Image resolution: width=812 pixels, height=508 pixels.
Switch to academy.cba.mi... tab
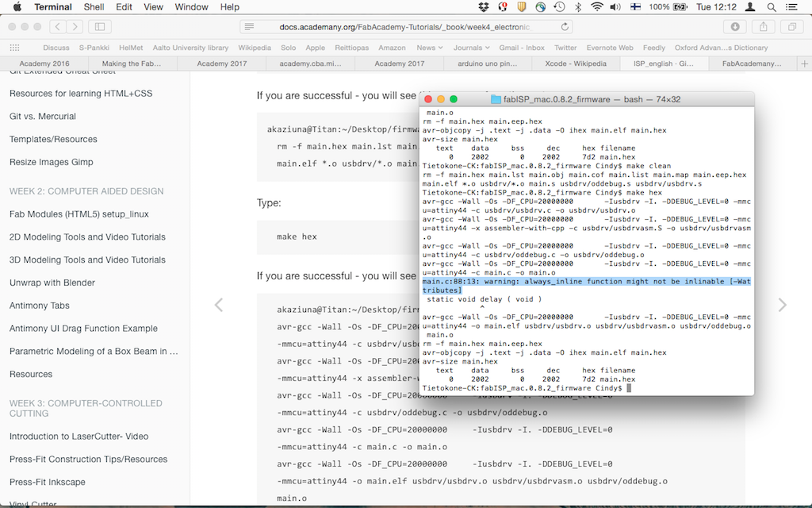(310, 63)
